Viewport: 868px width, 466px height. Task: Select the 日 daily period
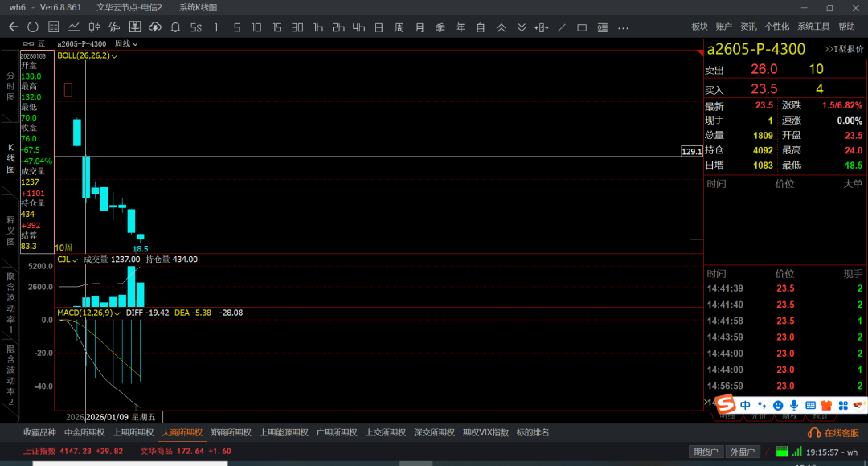[x=379, y=27]
